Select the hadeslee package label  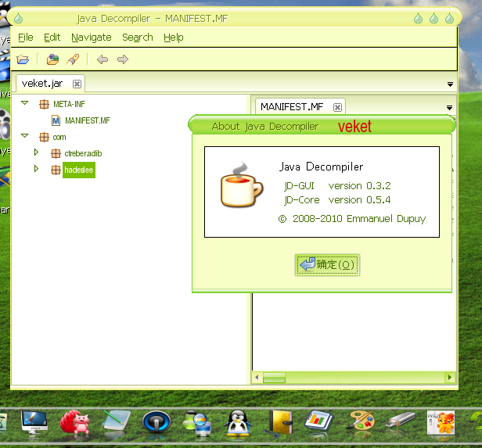pos(79,170)
